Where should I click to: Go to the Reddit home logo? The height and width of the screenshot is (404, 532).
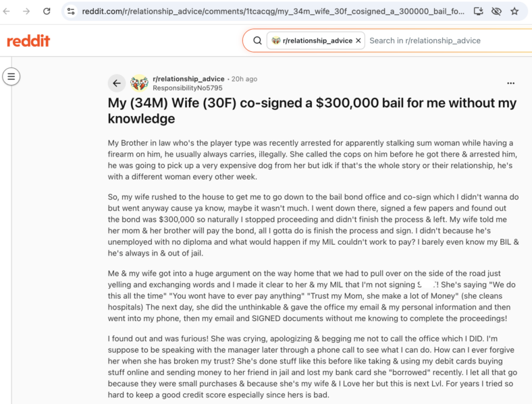point(28,40)
